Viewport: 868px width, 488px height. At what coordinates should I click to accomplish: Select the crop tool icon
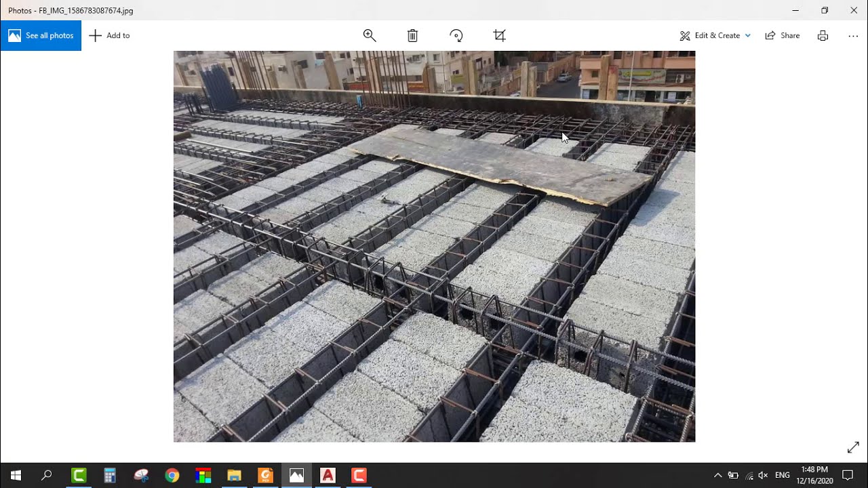click(500, 35)
